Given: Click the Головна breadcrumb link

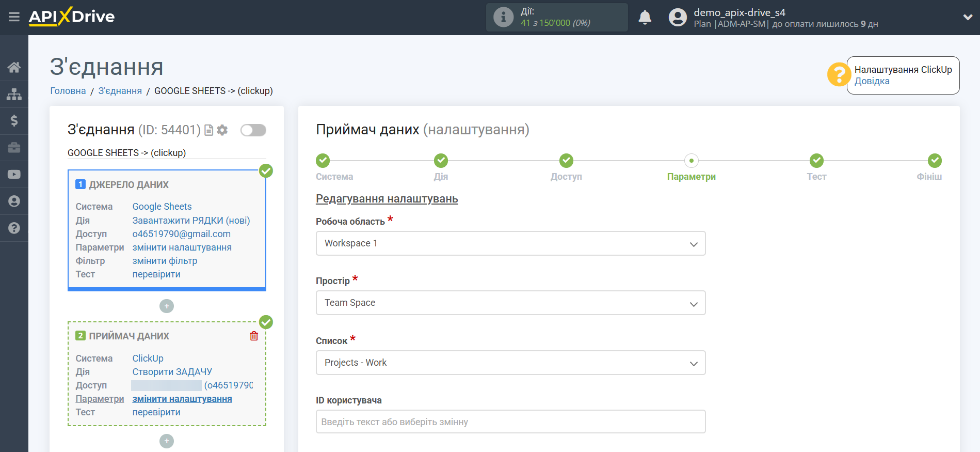Looking at the screenshot, I should (68, 91).
